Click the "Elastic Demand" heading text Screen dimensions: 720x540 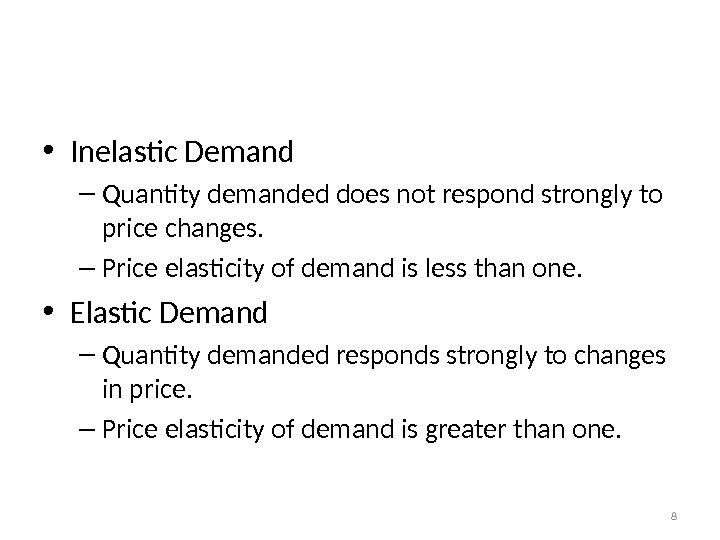(169, 314)
